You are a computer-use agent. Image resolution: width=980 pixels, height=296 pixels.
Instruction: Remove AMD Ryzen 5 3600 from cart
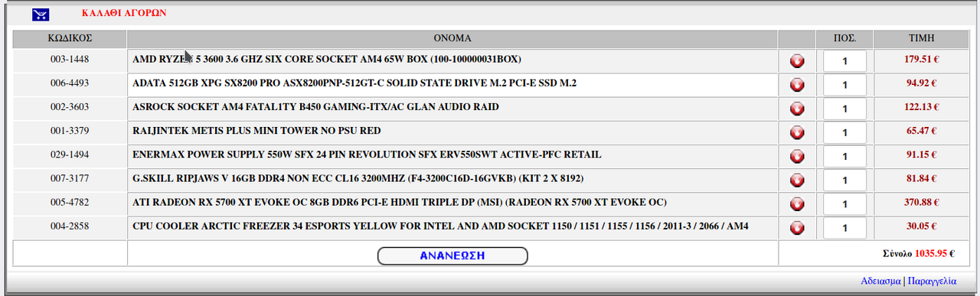(x=797, y=61)
